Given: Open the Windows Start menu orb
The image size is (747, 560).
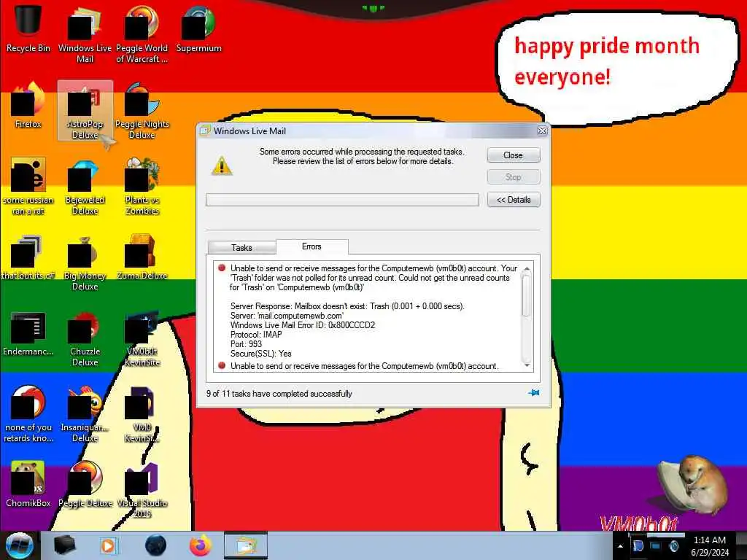Looking at the screenshot, I should (x=20, y=545).
